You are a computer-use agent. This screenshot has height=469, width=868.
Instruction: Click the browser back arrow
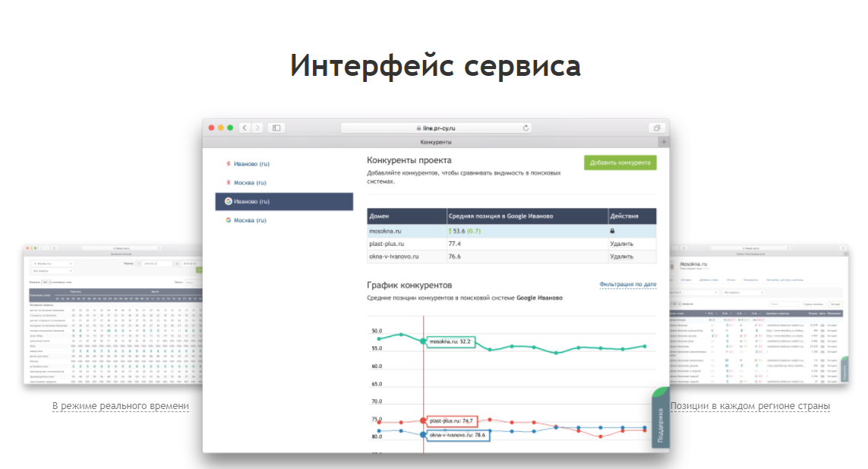244,127
